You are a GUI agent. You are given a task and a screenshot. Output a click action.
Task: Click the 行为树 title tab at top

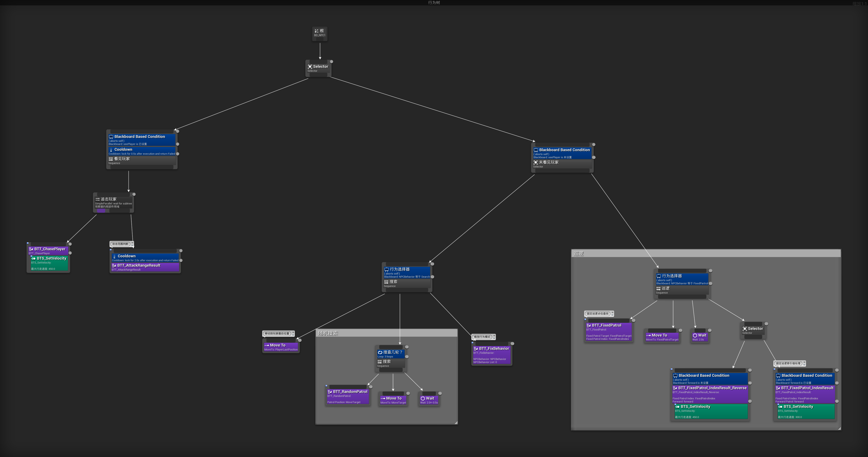[434, 2]
